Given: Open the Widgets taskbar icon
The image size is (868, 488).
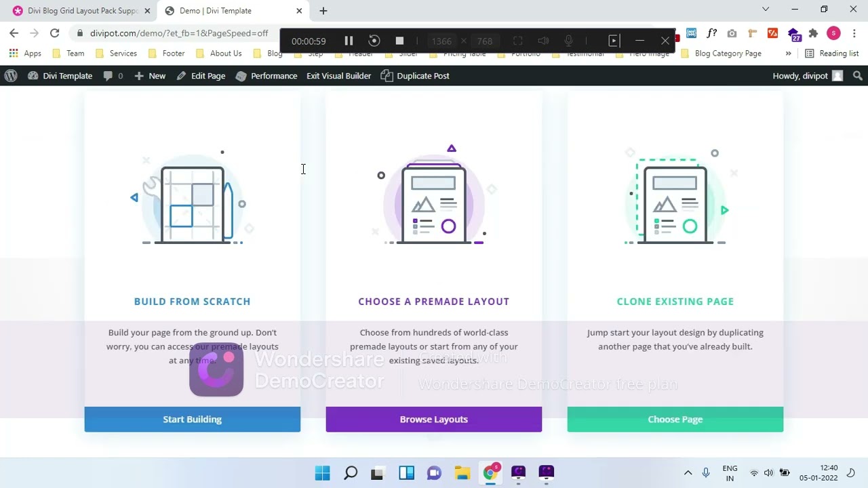Looking at the screenshot, I should 406,472.
